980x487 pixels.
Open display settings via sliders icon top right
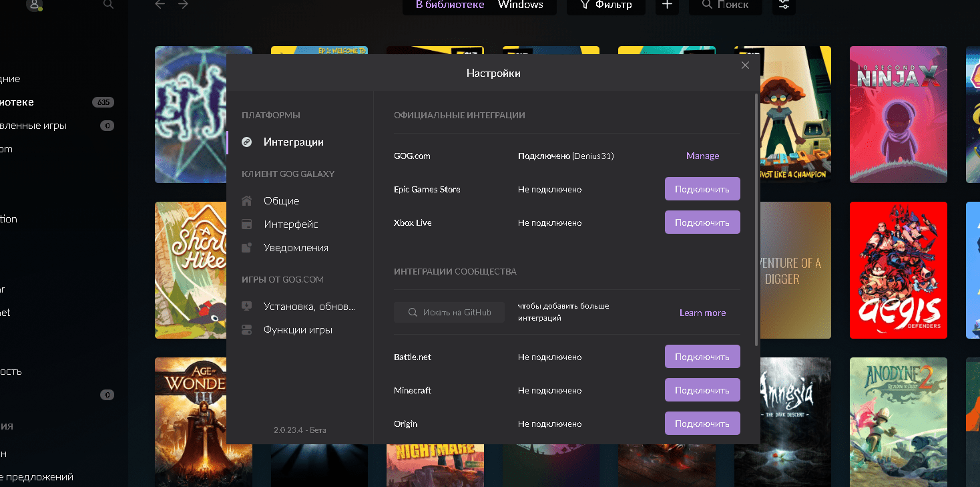click(x=783, y=5)
